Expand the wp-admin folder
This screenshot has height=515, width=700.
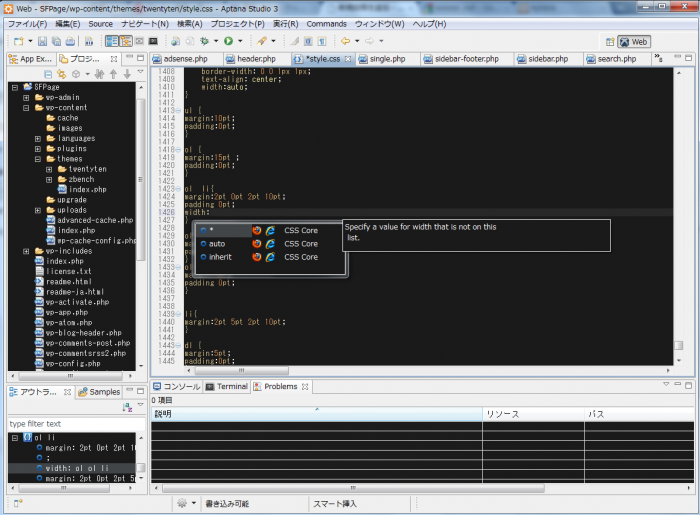point(27,97)
